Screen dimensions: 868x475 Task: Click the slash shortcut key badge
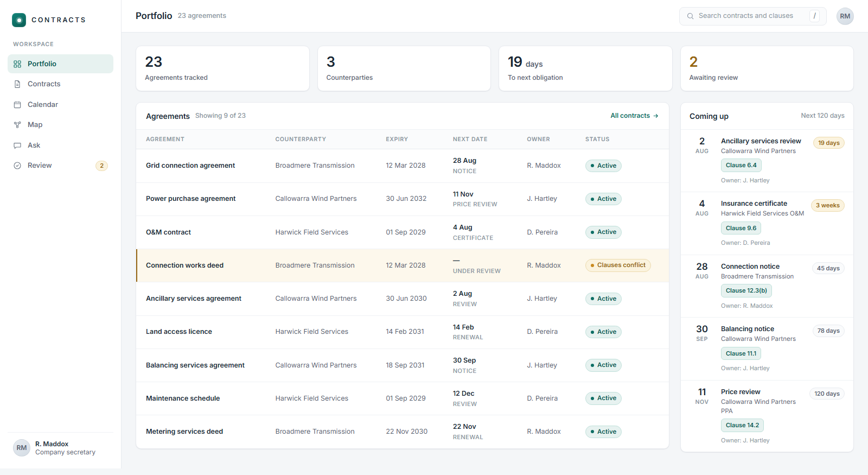tap(814, 16)
